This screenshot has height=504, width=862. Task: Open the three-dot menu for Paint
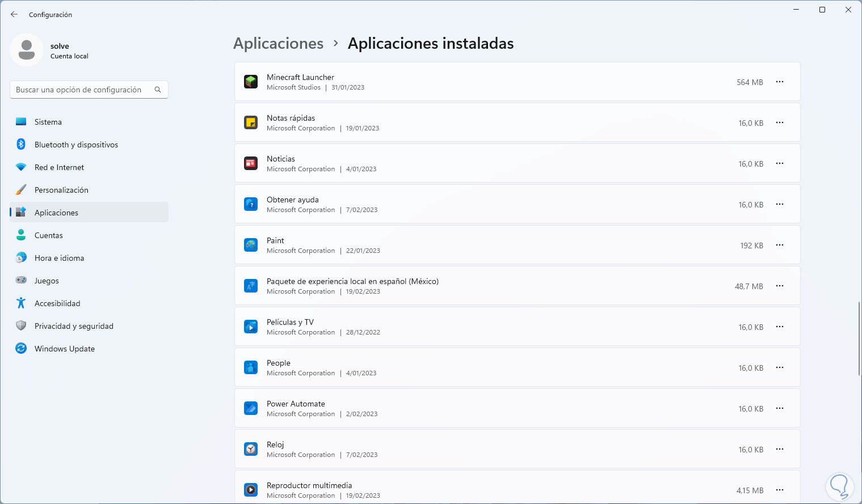780,245
